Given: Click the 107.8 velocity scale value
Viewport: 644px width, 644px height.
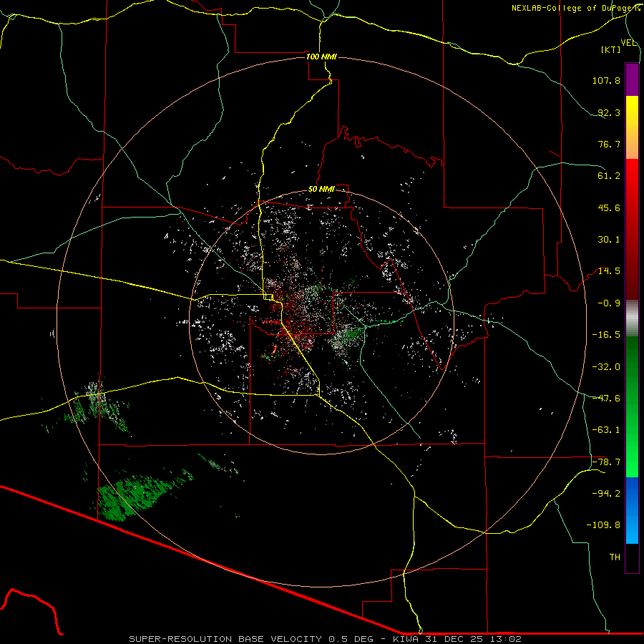Looking at the screenshot, I should pos(606,80).
